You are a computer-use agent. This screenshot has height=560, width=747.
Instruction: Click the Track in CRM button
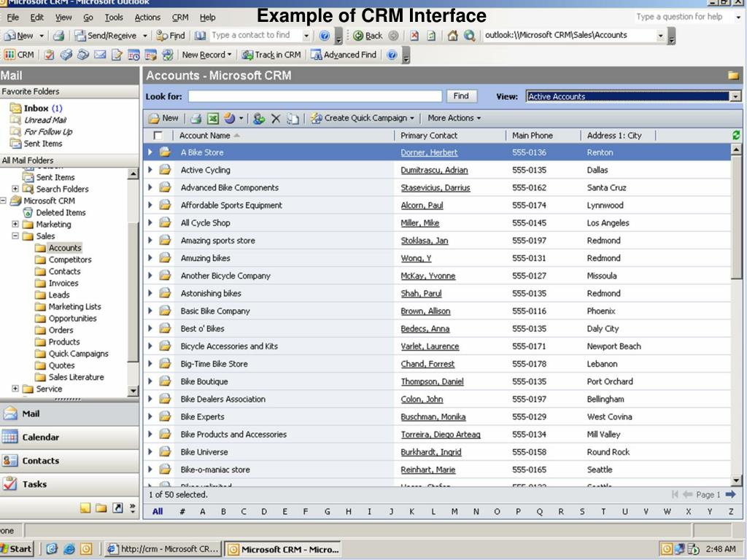[x=271, y=55]
